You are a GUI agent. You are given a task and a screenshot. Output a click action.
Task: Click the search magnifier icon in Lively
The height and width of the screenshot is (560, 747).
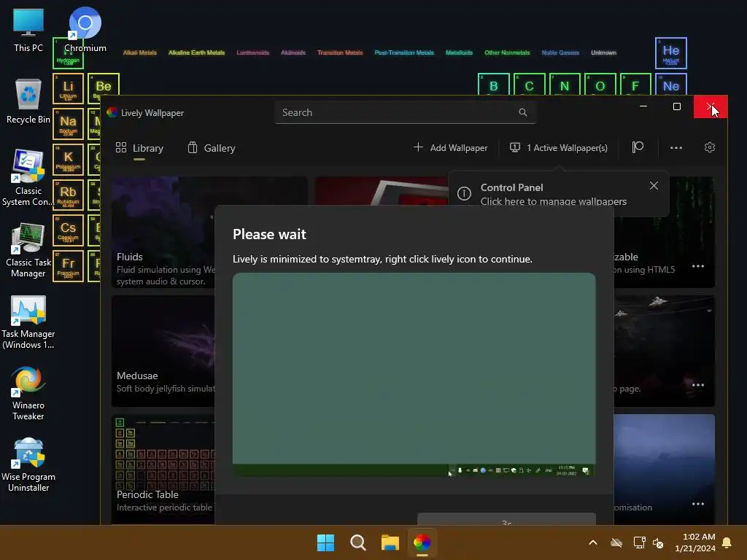pyautogui.click(x=522, y=112)
